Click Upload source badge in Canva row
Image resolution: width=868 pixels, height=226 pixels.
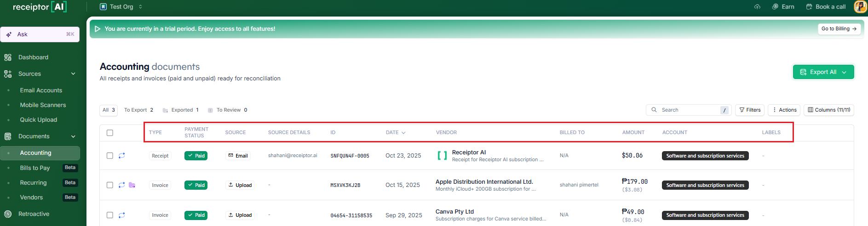pos(240,215)
